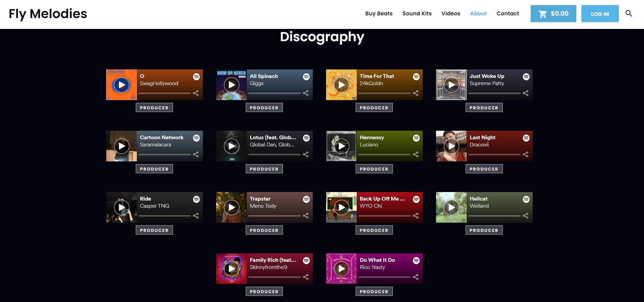
Task: Open Spotify icon on Cartoon Network card
Action: pos(196,138)
